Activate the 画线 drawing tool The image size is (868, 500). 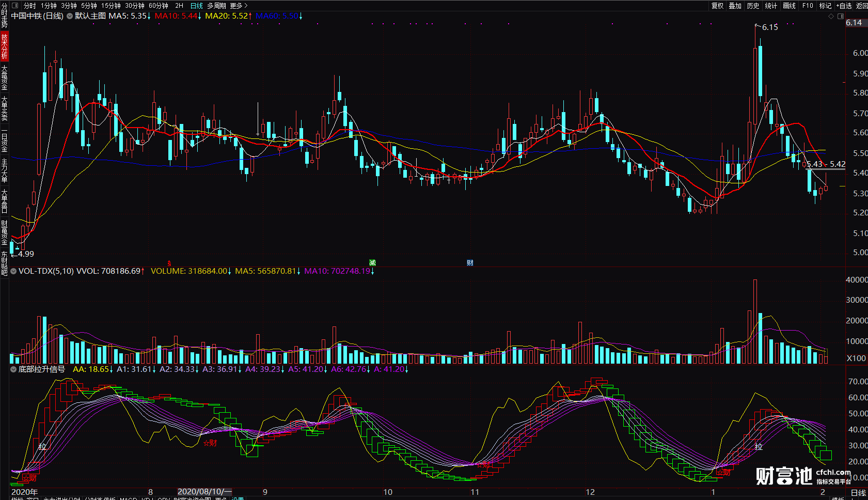[x=790, y=6]
